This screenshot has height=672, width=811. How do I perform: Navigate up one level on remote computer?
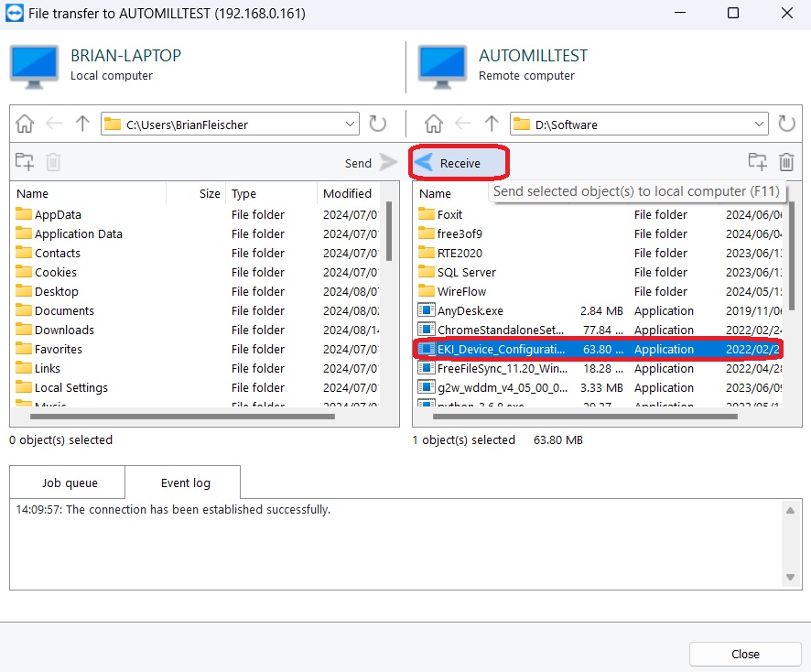[492, 125]
